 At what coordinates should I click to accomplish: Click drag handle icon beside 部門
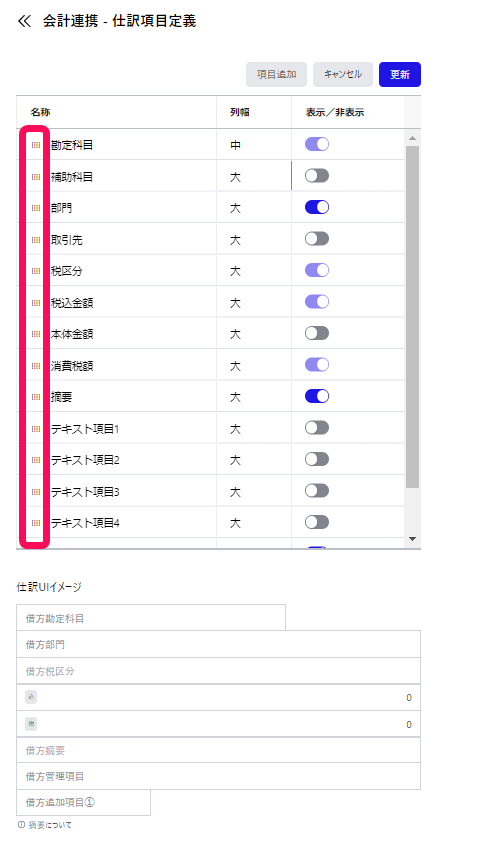click(x=36, y=208)
